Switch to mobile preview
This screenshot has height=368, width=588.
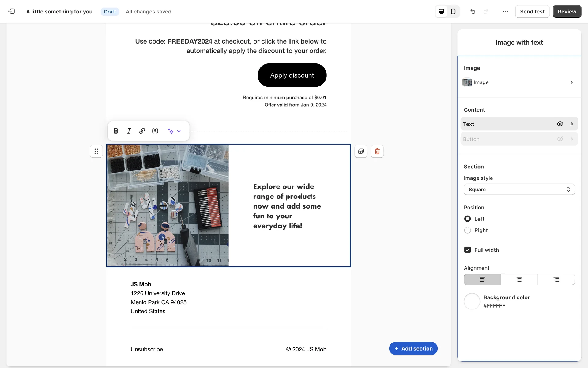pos(453,11)
